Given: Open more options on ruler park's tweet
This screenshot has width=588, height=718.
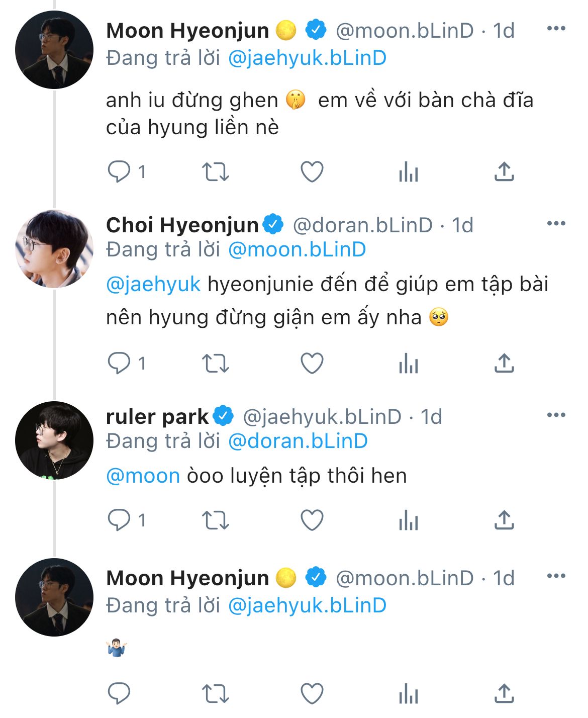Looking at the screenshot, I should click(x=556, y=415).
